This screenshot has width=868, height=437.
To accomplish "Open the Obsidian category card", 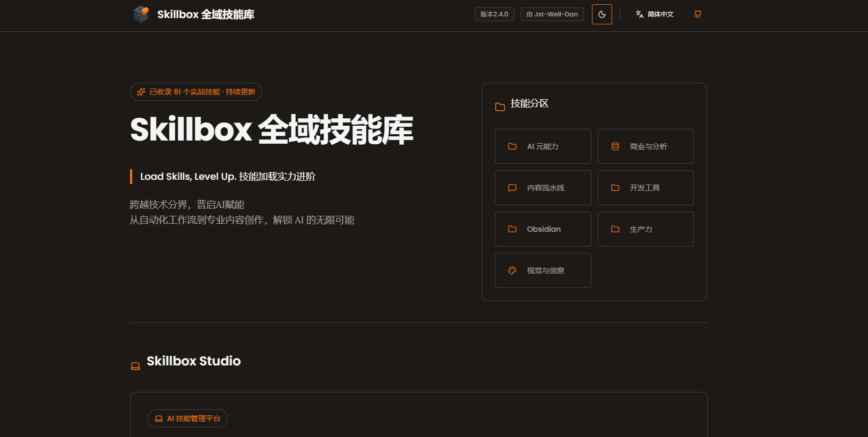I will pyautogui.click(x=543, y=229).
